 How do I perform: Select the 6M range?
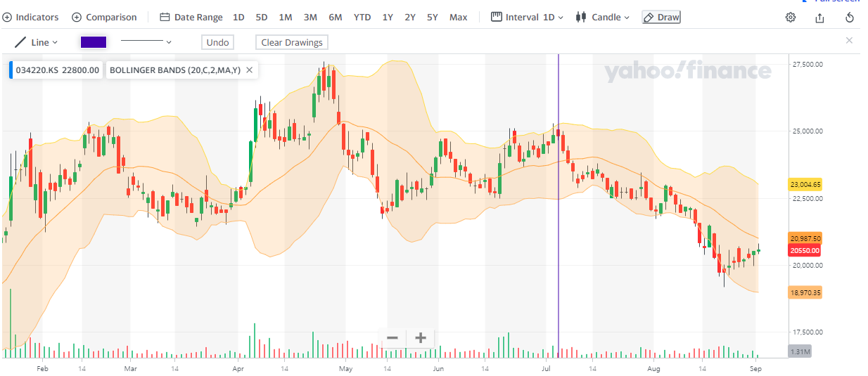tap(336, 17)
